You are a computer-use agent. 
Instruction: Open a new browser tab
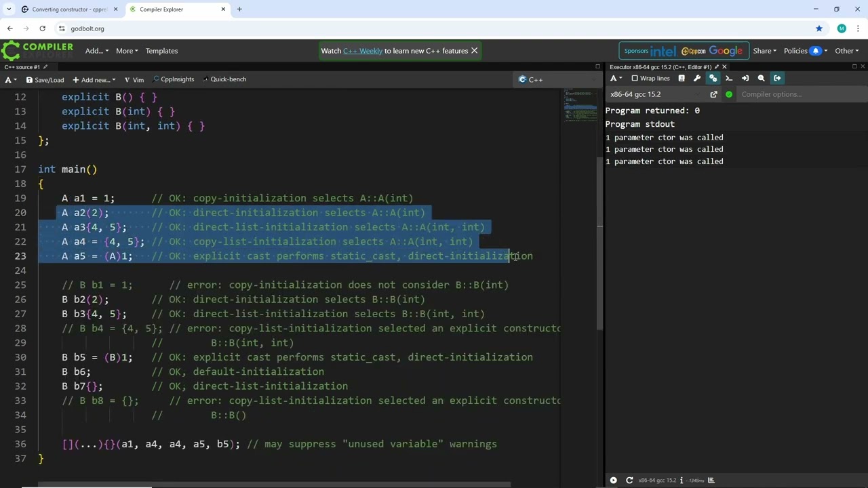pyautogui.click(x=239, y=9)
